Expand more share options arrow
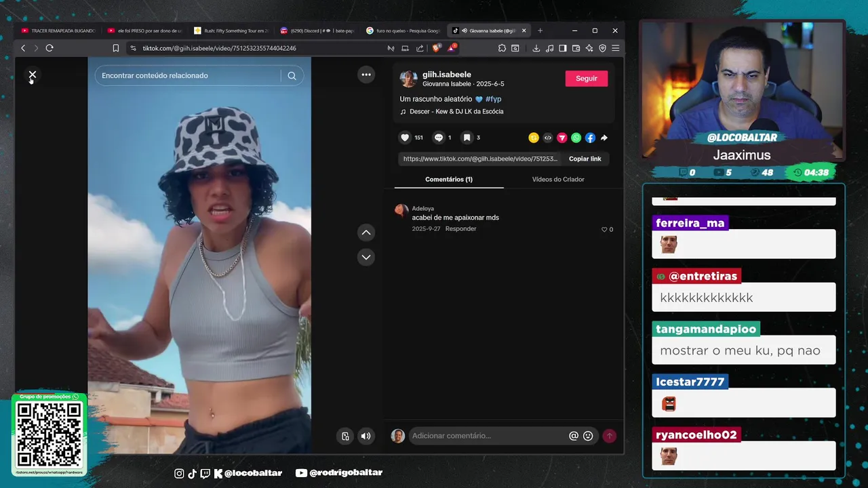Image resolution: width=868 pixels, height=488 pixels. 604,138
